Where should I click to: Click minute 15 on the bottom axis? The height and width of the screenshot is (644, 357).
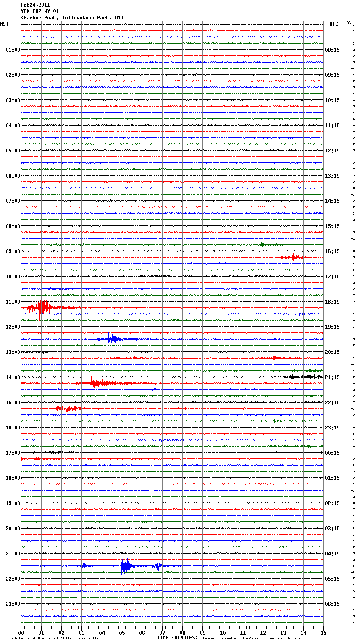tap(324, 633)
